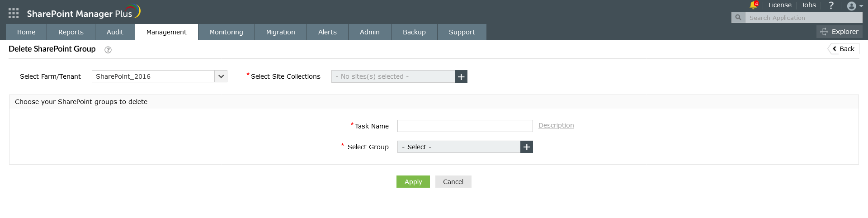Open the help question mark icon

[831, 5]
